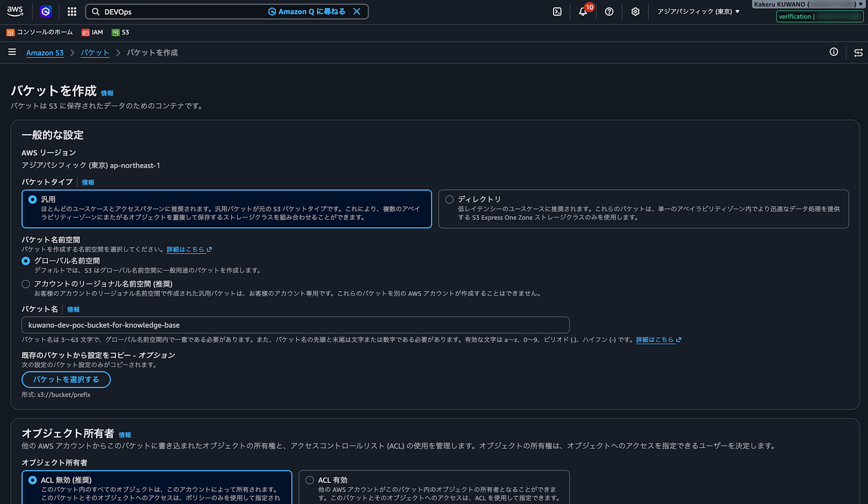Select ACL 有効 radio option

[x=310, y=480]
